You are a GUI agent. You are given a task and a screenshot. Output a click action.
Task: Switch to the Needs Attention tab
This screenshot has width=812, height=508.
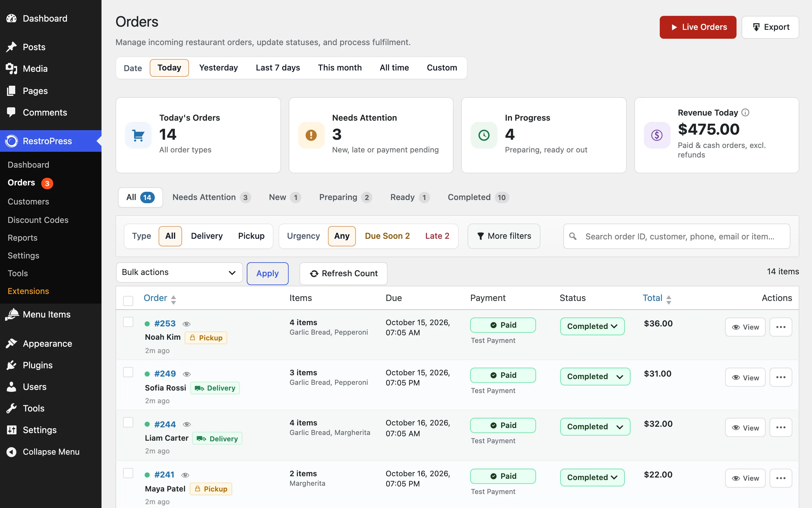coord(211,197)
